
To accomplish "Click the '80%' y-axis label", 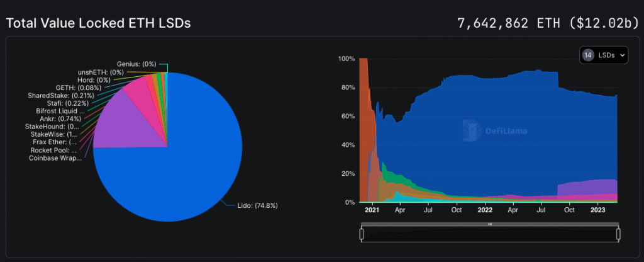I will pyautogui.click(x=348, y=88).
